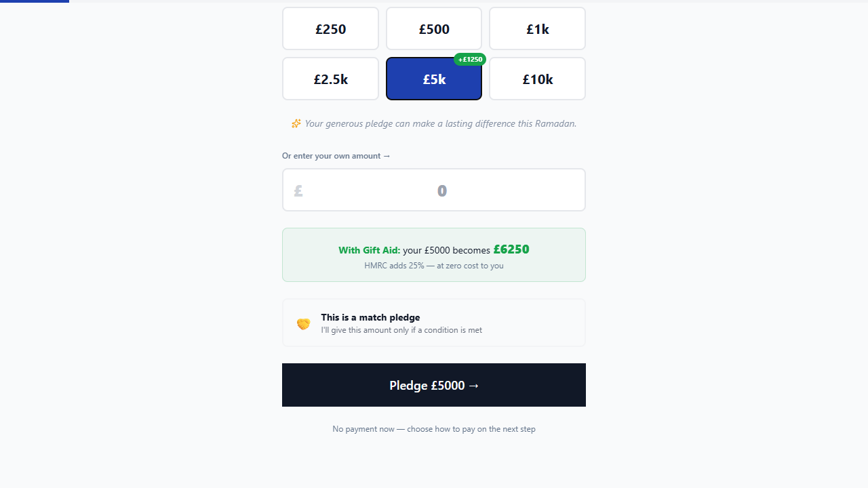The width and height of the screenshot is (868, 488).
Task: Toggle the "This is a match pledge" option
Action: pos(434,323)
